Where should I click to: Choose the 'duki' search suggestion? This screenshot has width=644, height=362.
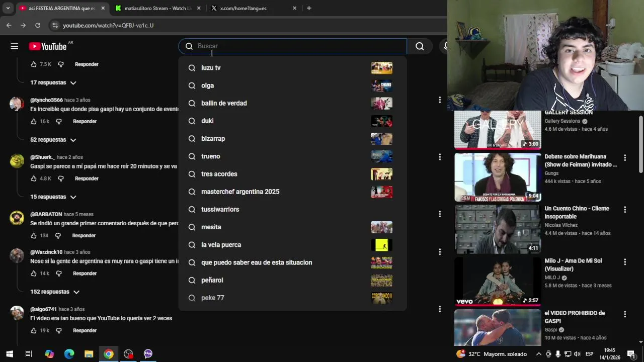(292, 121)
